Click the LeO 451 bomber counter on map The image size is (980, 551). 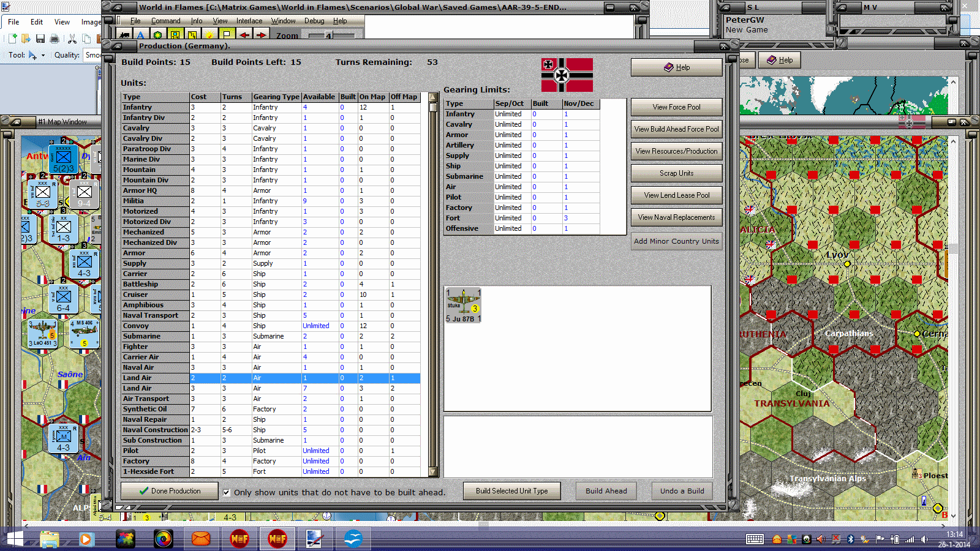pos(43,334)
